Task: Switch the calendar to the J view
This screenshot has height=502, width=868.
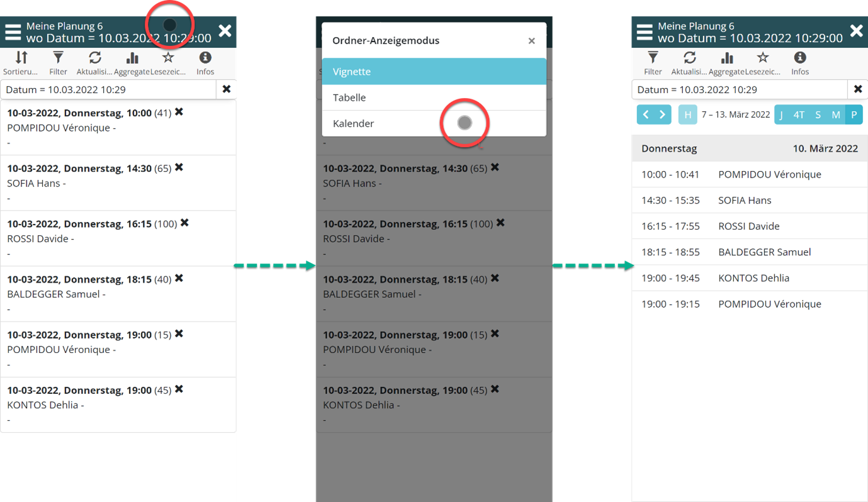Action: pos(781,114)
